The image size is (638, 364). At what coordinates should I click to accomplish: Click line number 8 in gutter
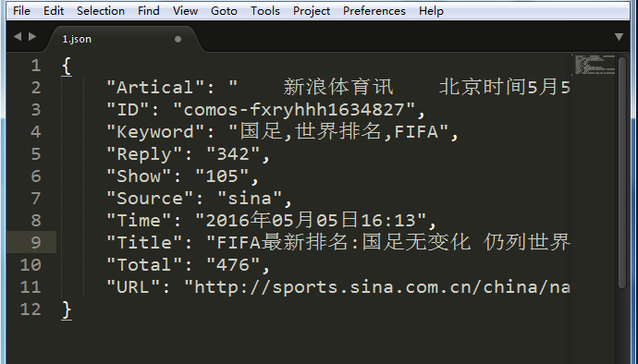click(x=36, y=221)
